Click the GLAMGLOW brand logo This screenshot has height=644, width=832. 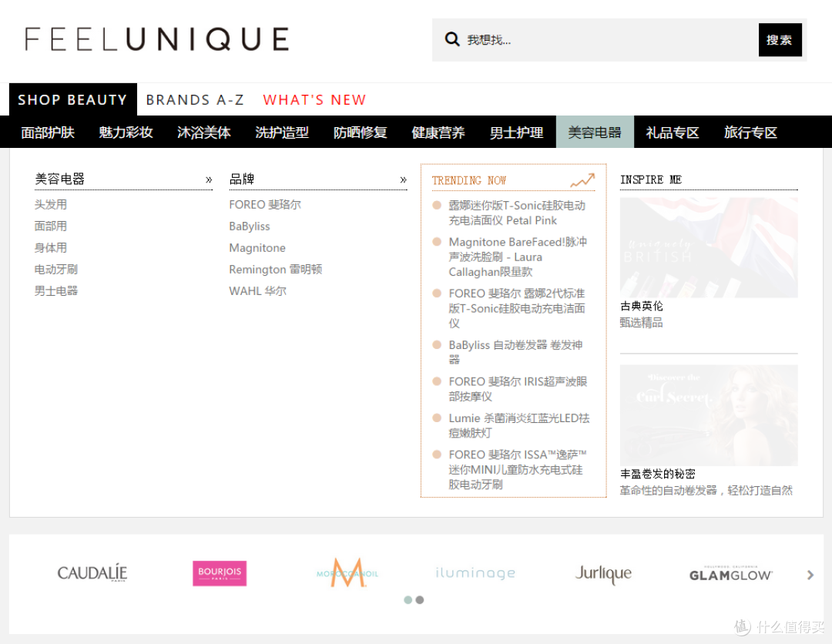click(x=730, y=573)
